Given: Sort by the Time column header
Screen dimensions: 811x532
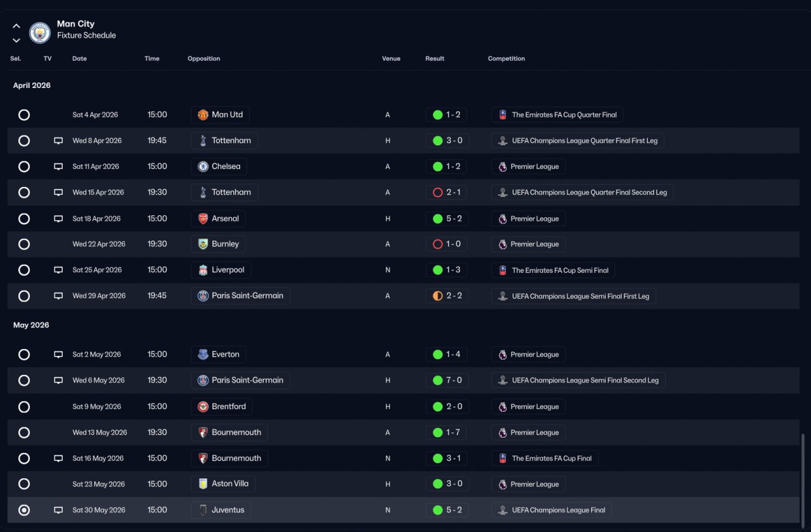Looking at the screenshot, I should pos(152,58).
